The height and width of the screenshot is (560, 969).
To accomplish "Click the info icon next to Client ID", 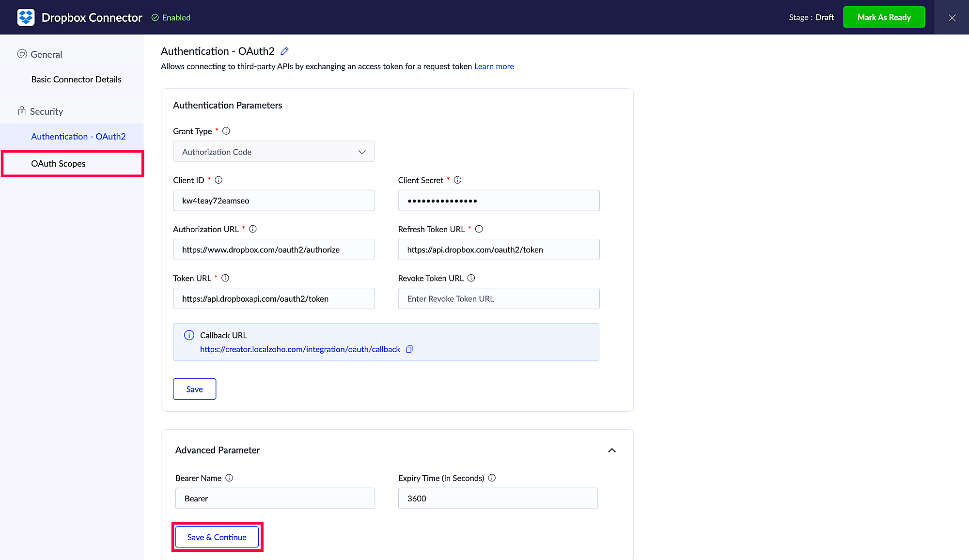I will [x=219, y=180].
